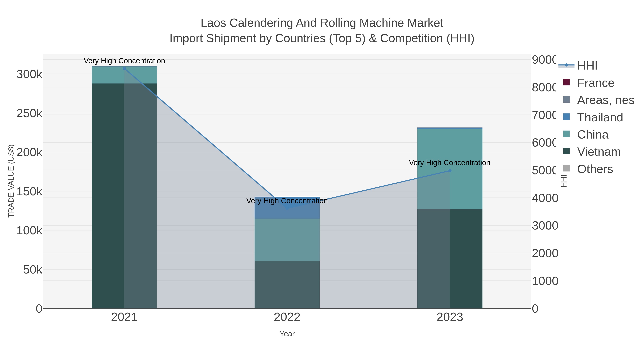Click the 2021 China bar segment
This screenshot has height=362, width=644.
coord(124,75)
